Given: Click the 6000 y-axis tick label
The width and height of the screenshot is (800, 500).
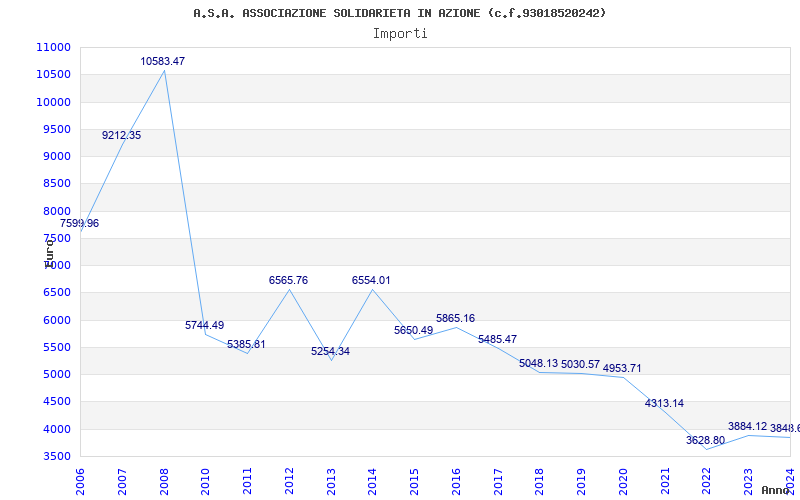Looking at the screenshot, I should (56, 320).
